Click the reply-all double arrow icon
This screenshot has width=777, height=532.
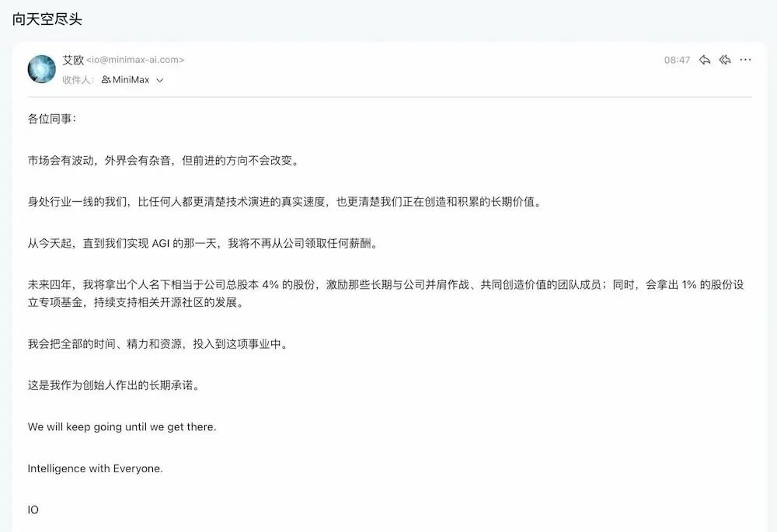pyautogui.click(x=725, y=60)
